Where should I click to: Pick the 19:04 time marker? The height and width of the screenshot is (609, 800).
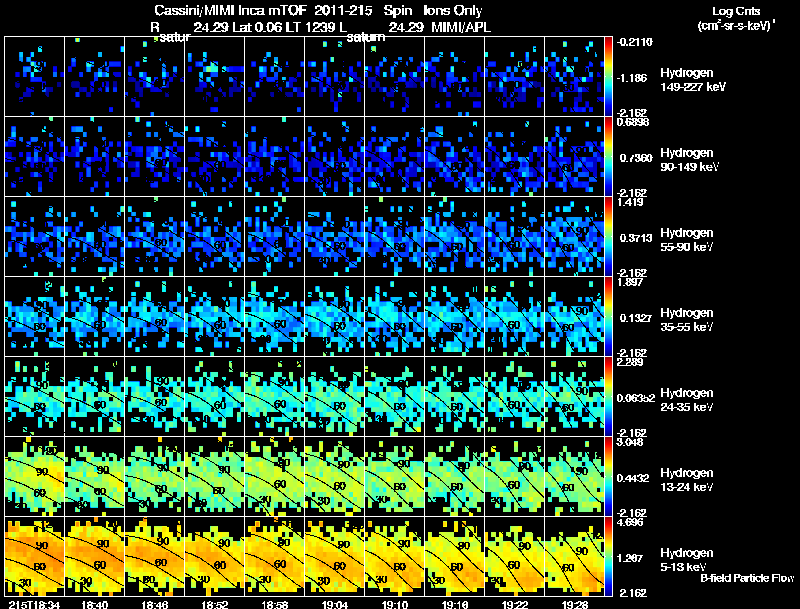(335, 603)
